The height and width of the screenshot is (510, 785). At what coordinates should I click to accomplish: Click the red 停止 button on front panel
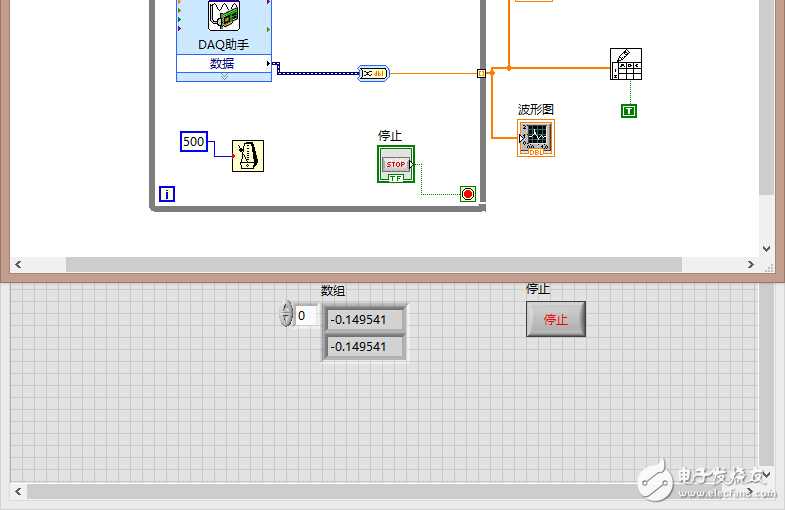(x=556, y=319)
